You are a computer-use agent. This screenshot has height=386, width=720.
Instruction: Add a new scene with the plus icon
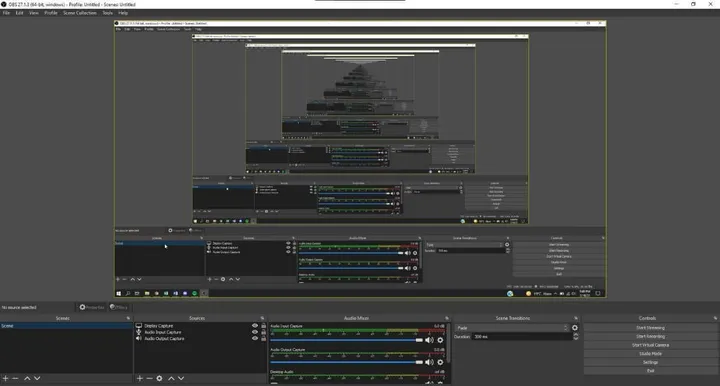[6, 378]
